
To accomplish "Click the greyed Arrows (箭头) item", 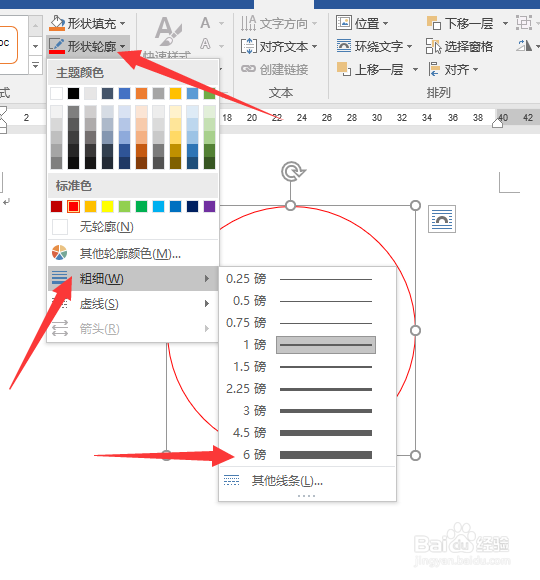I will (133, 328).
